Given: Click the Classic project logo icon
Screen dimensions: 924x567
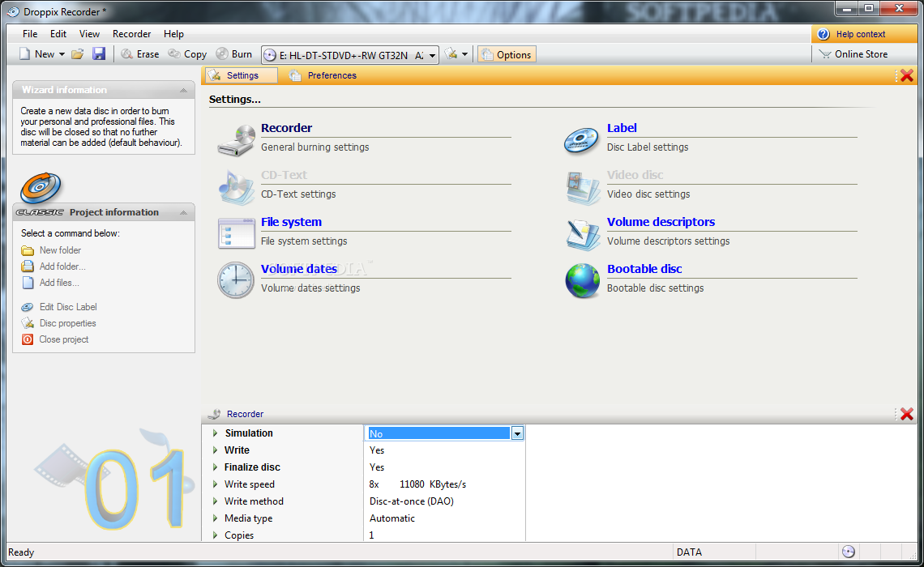Looking at the screenshot, I should point(40,189).
